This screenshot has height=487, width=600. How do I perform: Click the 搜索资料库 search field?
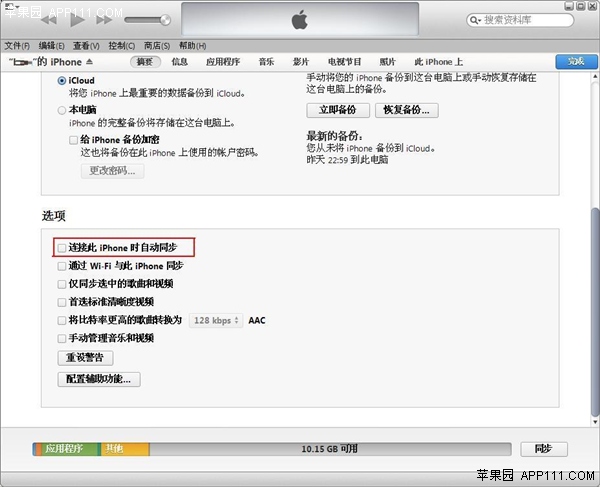520,20
